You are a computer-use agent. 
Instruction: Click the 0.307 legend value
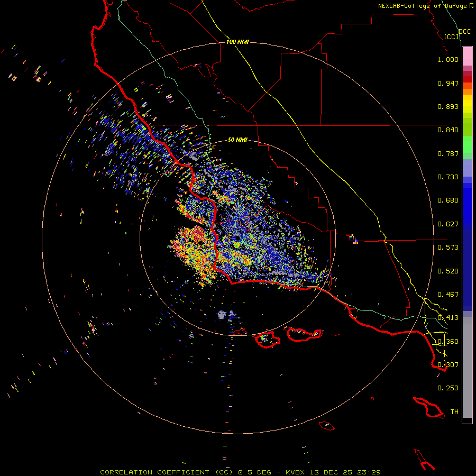(x=448, y=365)
